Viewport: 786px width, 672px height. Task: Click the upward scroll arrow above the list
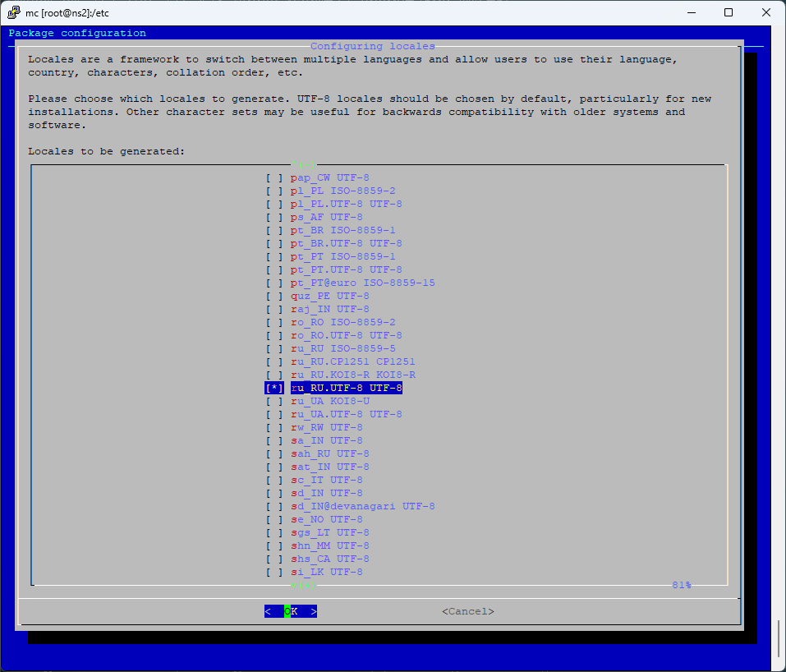pyautogui.click(x=295, y=163)
